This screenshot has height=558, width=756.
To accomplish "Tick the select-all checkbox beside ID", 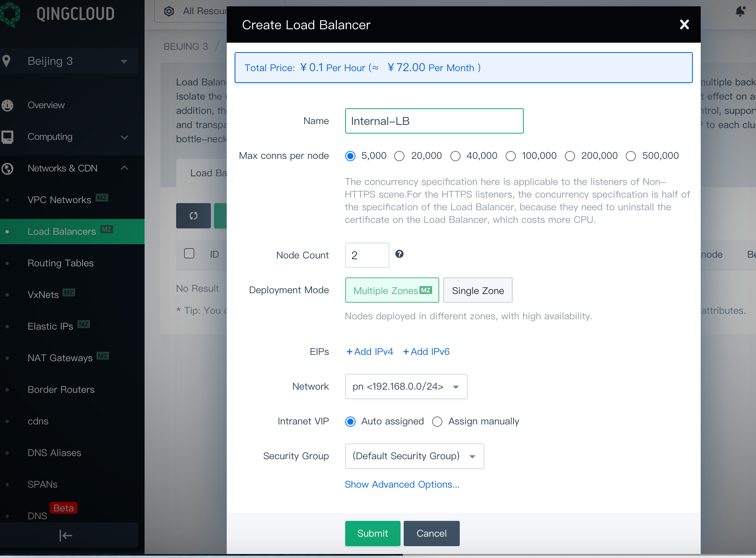I will [189, 253].
